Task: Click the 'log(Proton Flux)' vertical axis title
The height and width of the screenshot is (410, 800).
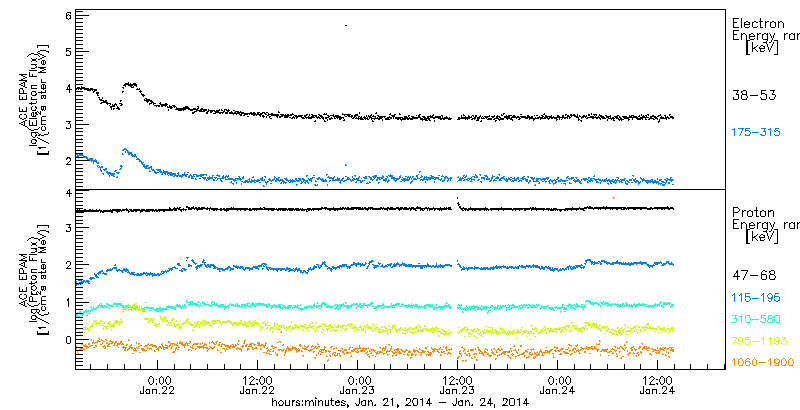Action: [34, 281]
